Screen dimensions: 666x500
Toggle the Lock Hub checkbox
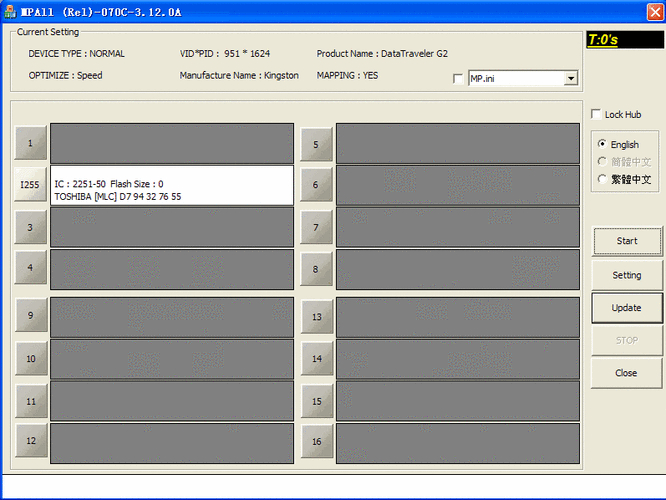click(596, 114)
